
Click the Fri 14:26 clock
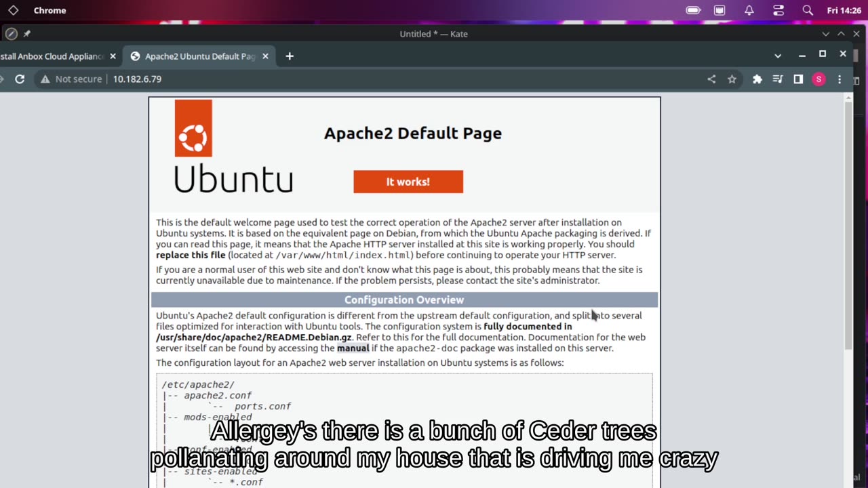(x=844, y=10)
